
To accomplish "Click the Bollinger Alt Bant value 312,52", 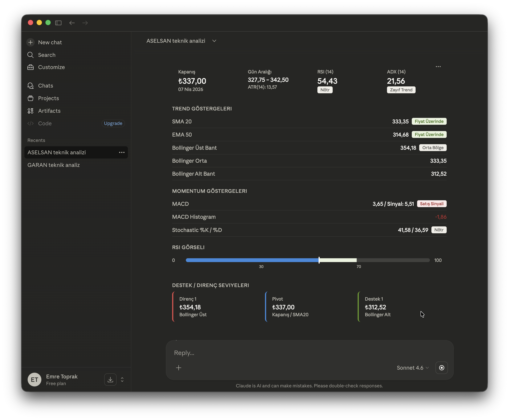I will (x=439, y=174).
